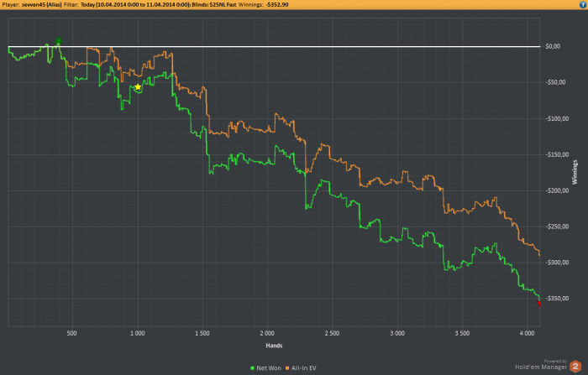
Task: Click the 2 500 hands axis label
Action: click(x=333, y=333)
